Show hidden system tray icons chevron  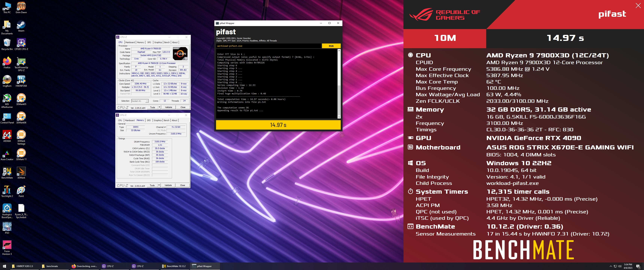[611, 266]
